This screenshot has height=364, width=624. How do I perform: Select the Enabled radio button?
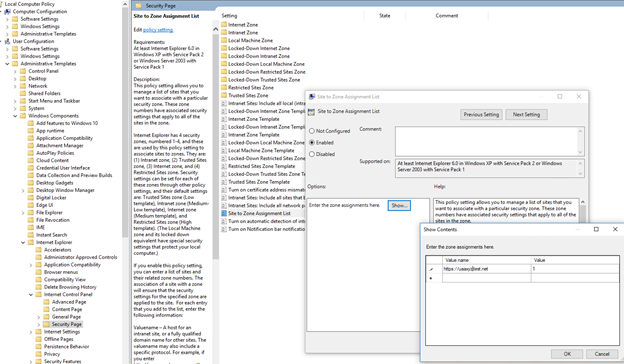(312, 142)
